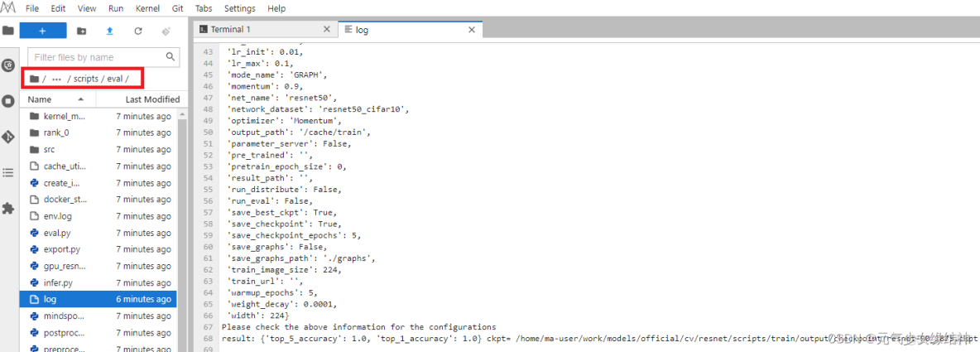Select the env.log file
Image resolution: width=980 pixels, height=352 pixels.
[98, 216]
